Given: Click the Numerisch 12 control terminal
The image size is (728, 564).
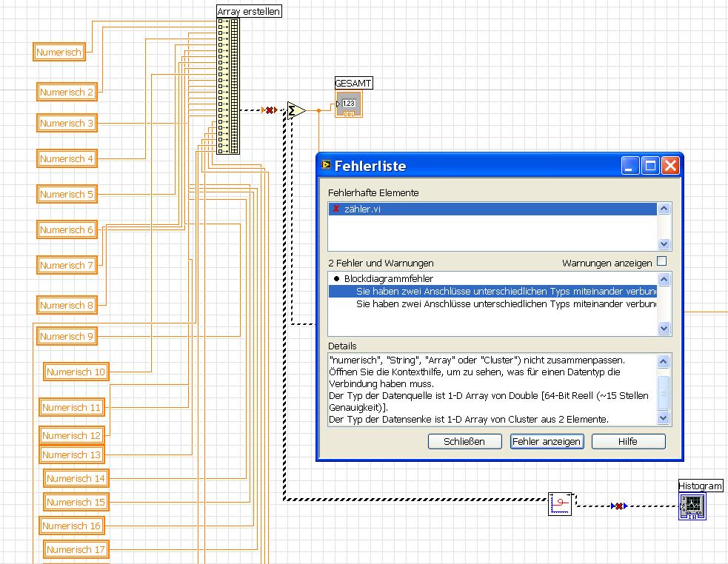Looking at the screenshot, I should pyautogui.click(x=71, y=436).
